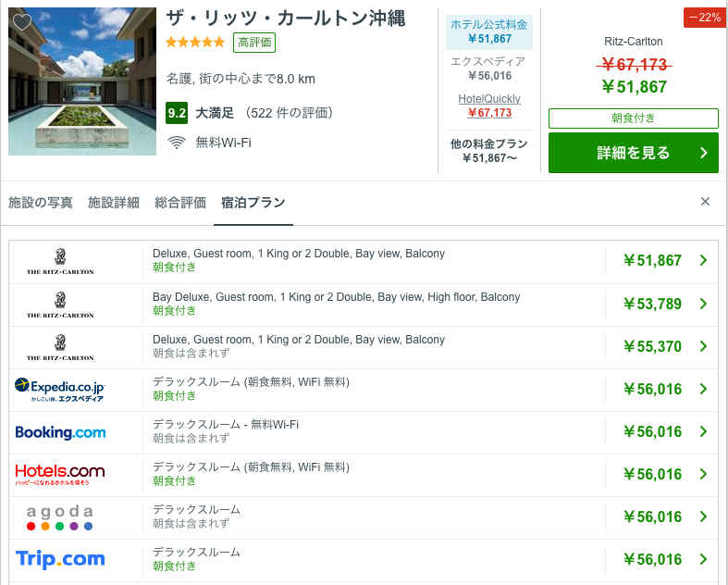Open 他の料金プラン ¥51,867〜
Screen dimensions: 728x585
pos(489,151)
